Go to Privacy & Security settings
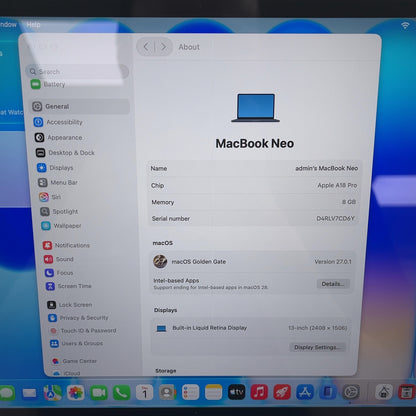Screen dimensions: 416x416 click(78, 318)
